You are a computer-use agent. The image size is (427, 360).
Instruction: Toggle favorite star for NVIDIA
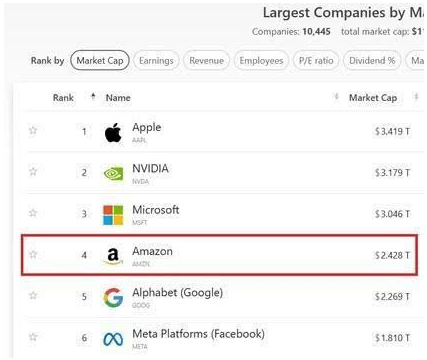pos(33,171)
